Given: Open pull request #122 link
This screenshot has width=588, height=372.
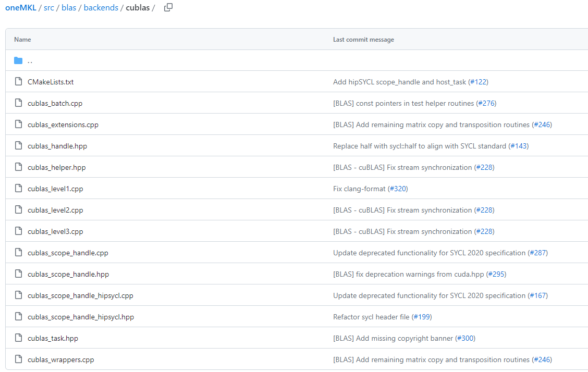Looking at the screenshot, I should (x=478, y=82).
